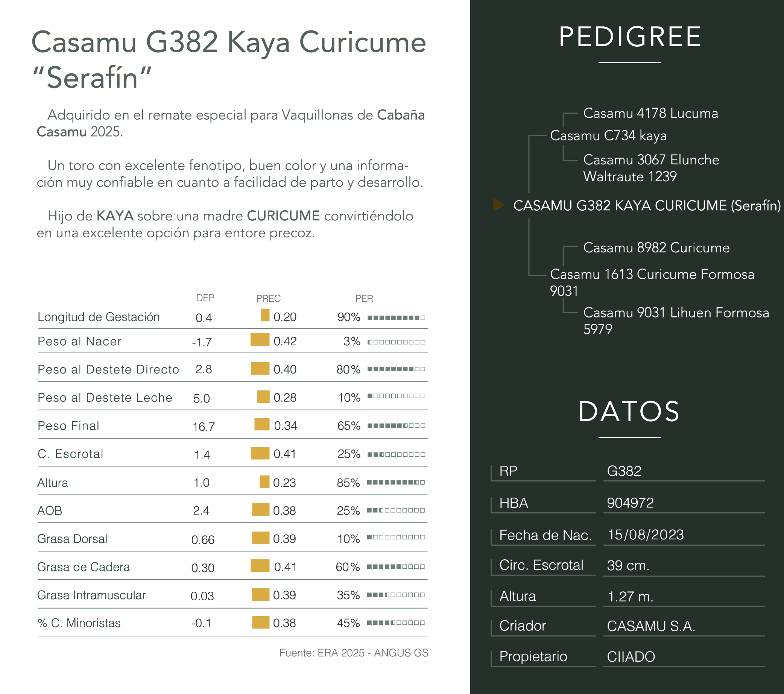Click DEP value -1.7 for Peso al Nacer
The image size is (784, 694).
202,342
